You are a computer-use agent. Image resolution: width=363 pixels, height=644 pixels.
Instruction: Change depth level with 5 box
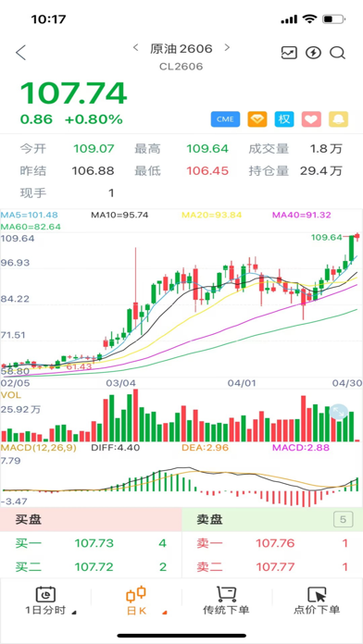pyautogui.click(x=344, y=520)
